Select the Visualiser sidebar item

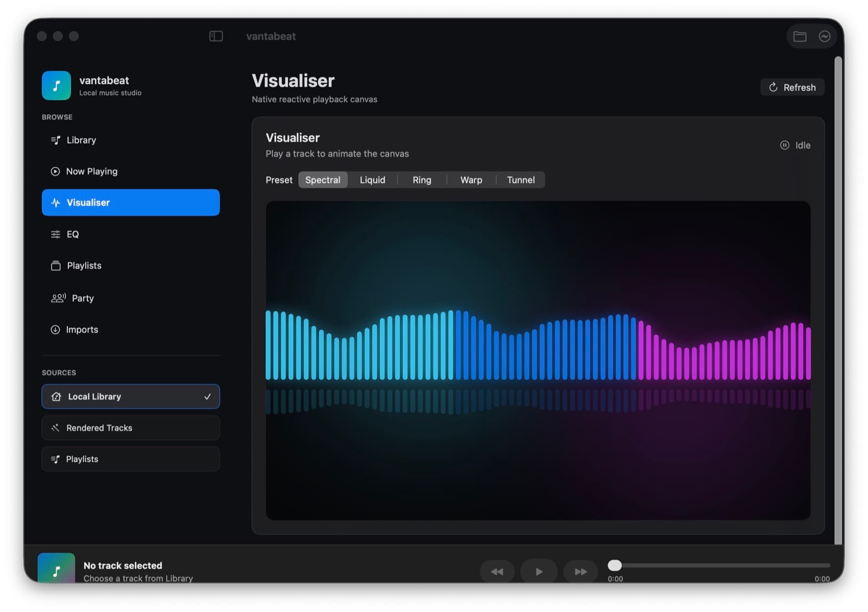coord(131,203)
